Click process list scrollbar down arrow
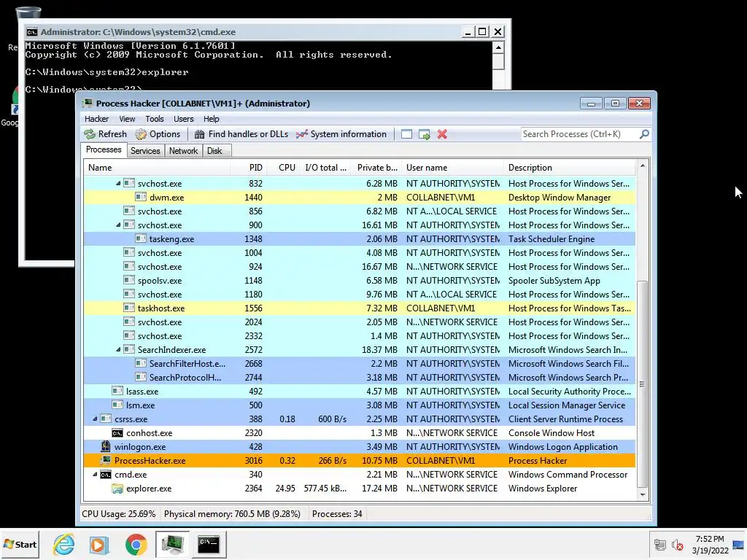The image size is (747, 560). (643, 495)
